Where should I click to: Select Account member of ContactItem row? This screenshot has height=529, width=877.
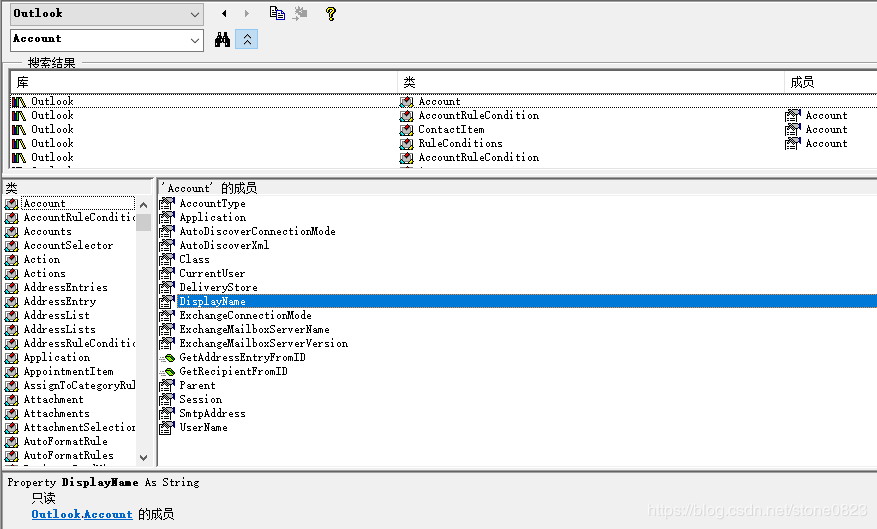tap(826, 130)
